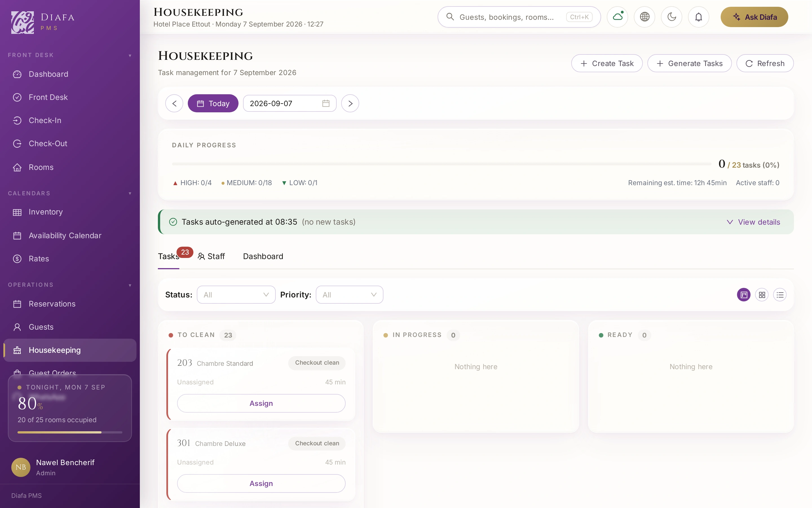812x508 pixels.
Task: Open the Status filter dropdown
Action: 236,295
